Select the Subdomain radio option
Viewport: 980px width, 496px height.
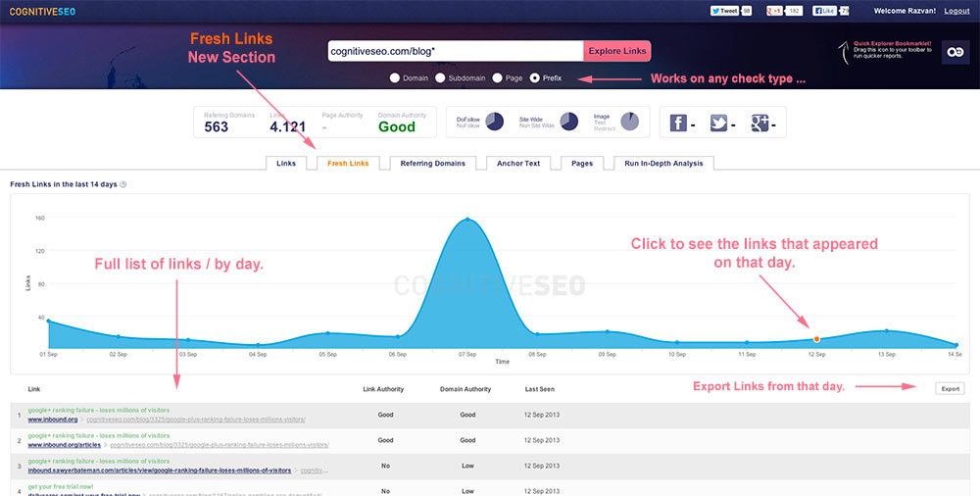440,78
